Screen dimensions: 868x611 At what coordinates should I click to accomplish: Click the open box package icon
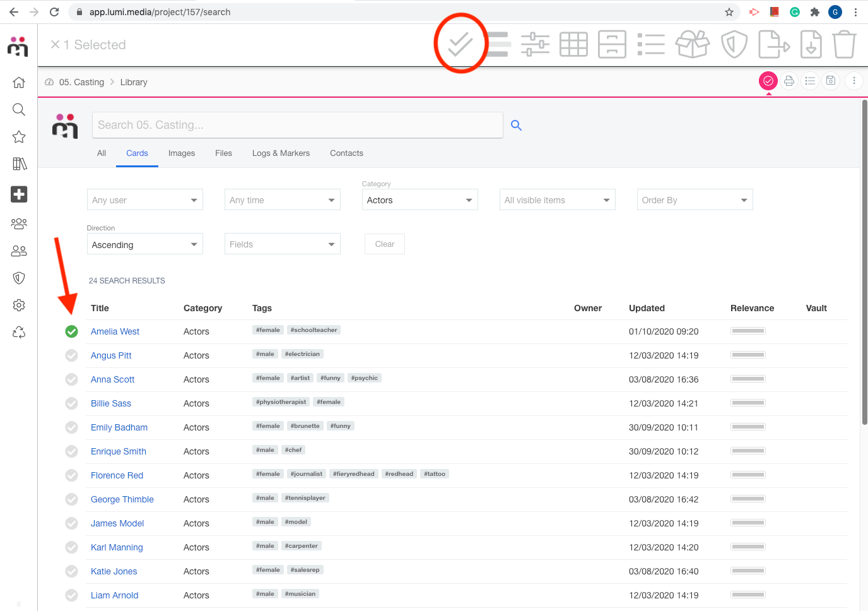[692, 44]
